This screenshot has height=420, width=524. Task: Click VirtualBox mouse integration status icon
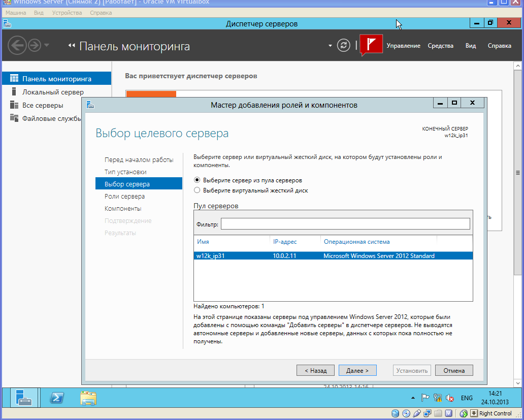(x=463, y=413)
